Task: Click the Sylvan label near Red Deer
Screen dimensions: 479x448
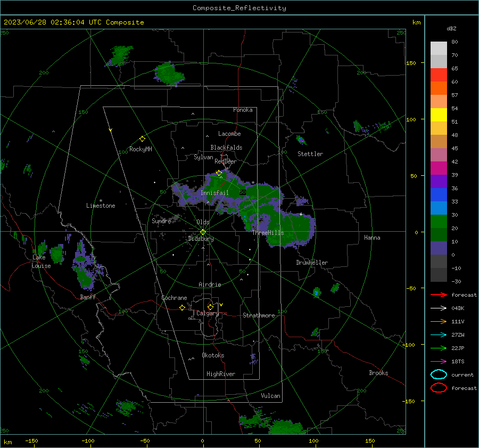Action: click(x=203, y=157)
